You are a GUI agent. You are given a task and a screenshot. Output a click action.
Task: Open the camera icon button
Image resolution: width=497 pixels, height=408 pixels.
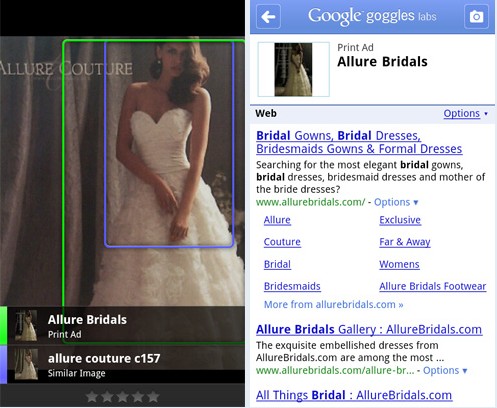[476, 16]
